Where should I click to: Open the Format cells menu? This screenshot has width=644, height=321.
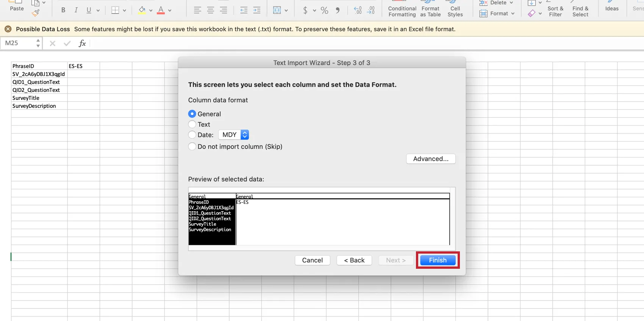tap(497, 14)
